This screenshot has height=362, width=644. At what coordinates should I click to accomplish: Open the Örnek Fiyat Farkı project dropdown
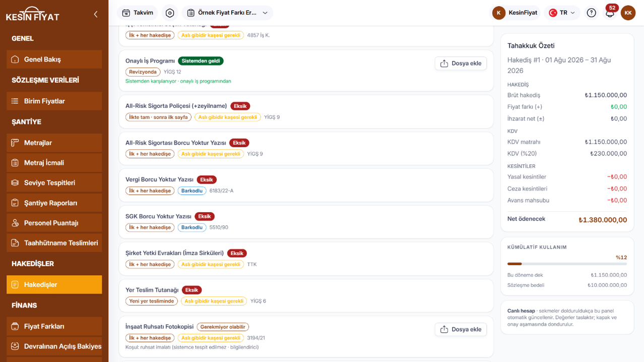227,13
